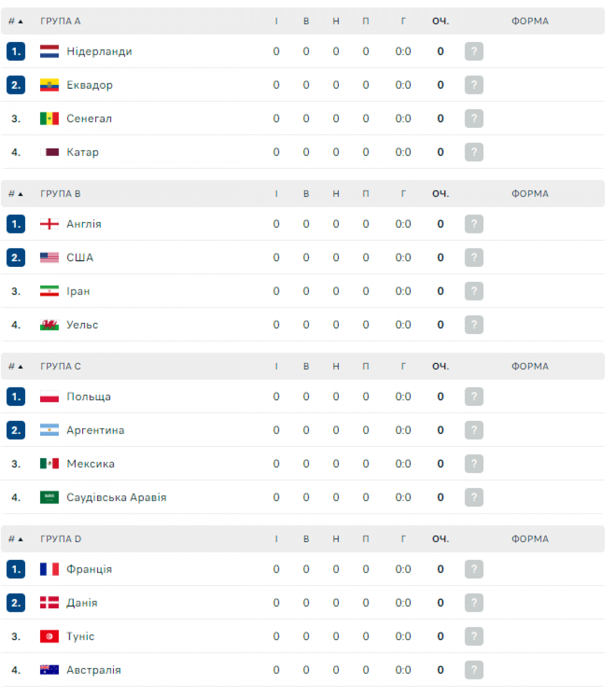The width and height of the screenshot is (616, 697).
Task: Click the Saudi Arabia flag icon
Action: pyautogui.click(x=49, y=497)
